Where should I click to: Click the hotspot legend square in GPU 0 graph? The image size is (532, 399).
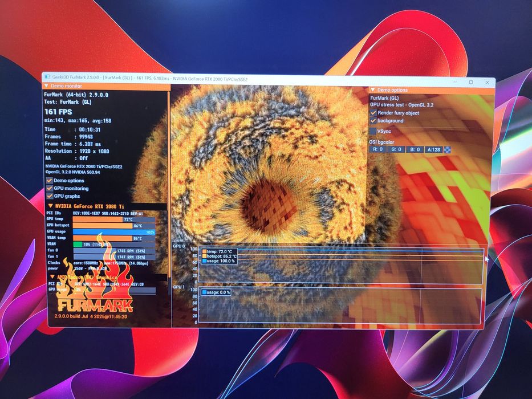click(x=204, y=256)
